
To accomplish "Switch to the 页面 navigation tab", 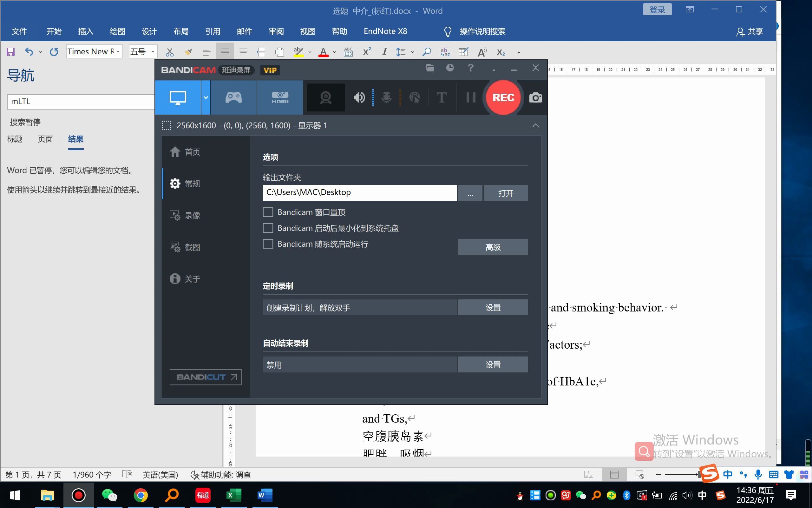I will [45, 139].
